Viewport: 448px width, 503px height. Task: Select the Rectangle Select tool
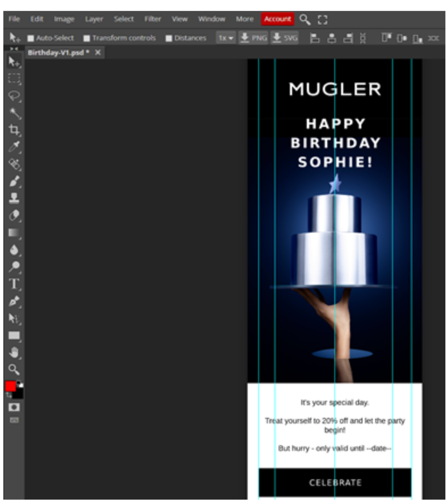click(x=14, y=78)
